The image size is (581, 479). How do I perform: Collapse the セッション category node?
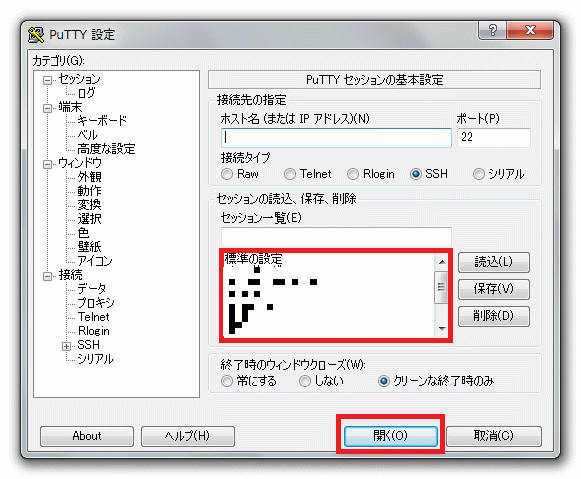pos(47,80)
